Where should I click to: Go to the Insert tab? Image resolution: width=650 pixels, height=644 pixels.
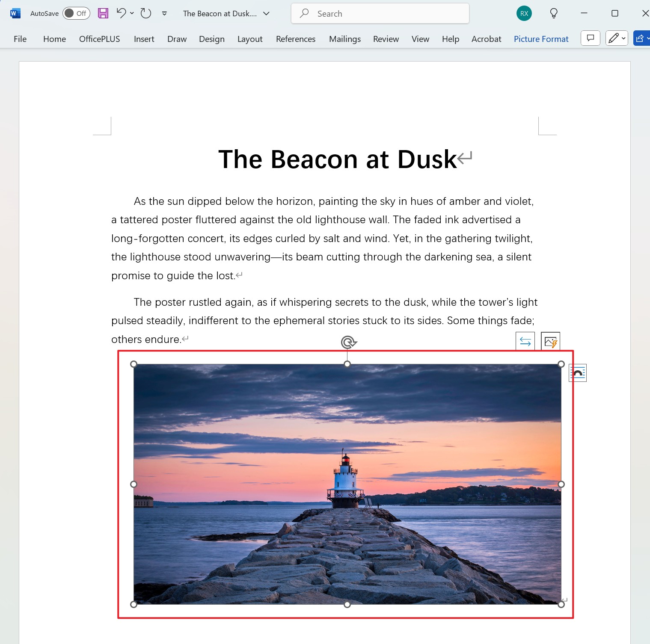pyautogui.click(x=144, y=39)
